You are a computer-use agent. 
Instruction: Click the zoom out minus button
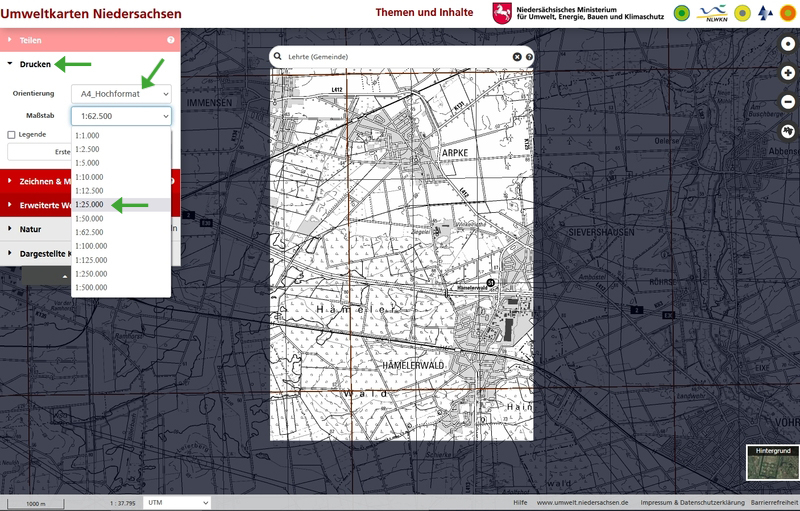[x=788, y=102]
